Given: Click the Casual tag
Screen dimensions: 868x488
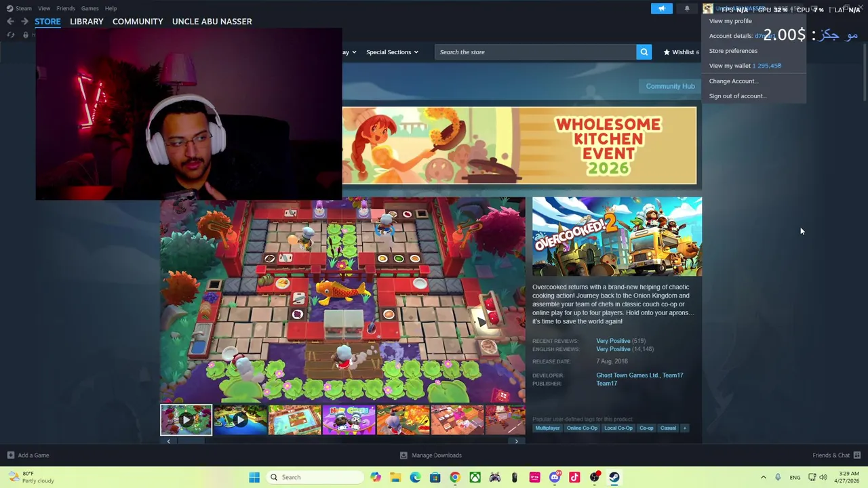Looking at the screenshot, I should (668, 428).
